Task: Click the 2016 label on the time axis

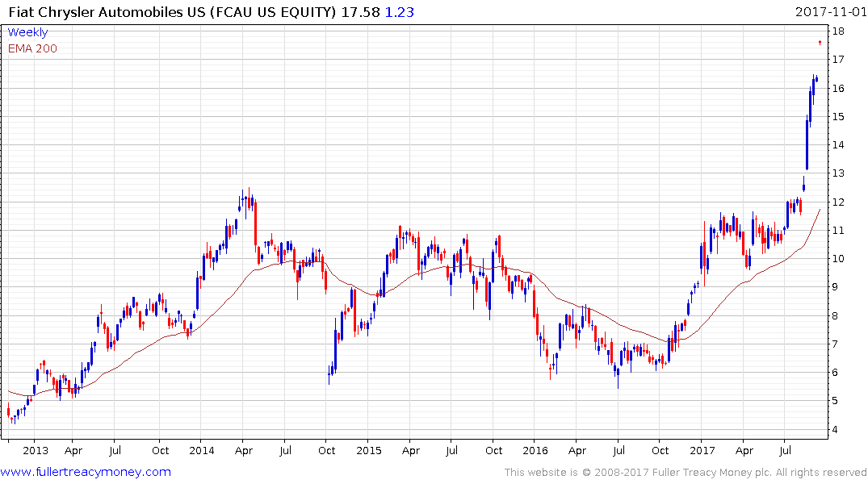Action: [535, 450]
